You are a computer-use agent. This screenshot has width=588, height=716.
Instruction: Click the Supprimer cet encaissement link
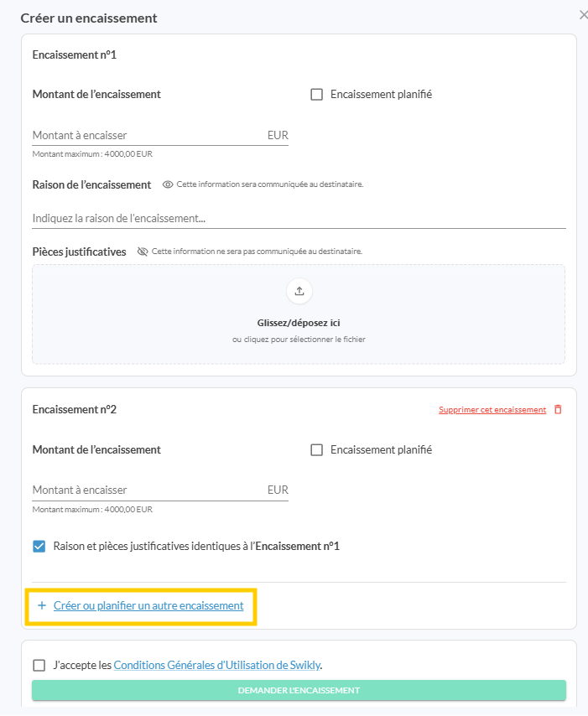492,410
